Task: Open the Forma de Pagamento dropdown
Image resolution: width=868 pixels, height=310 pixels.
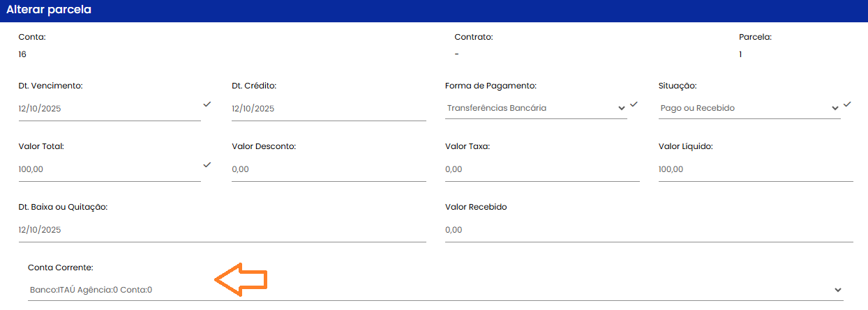Action: tap(536, 108)
